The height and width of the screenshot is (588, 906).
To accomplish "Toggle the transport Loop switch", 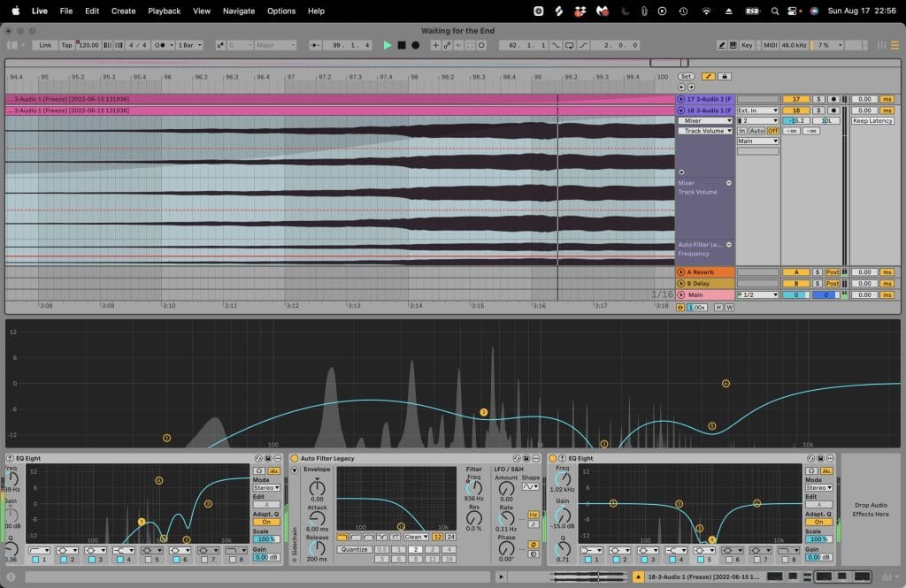I will (x=569, y=45).
